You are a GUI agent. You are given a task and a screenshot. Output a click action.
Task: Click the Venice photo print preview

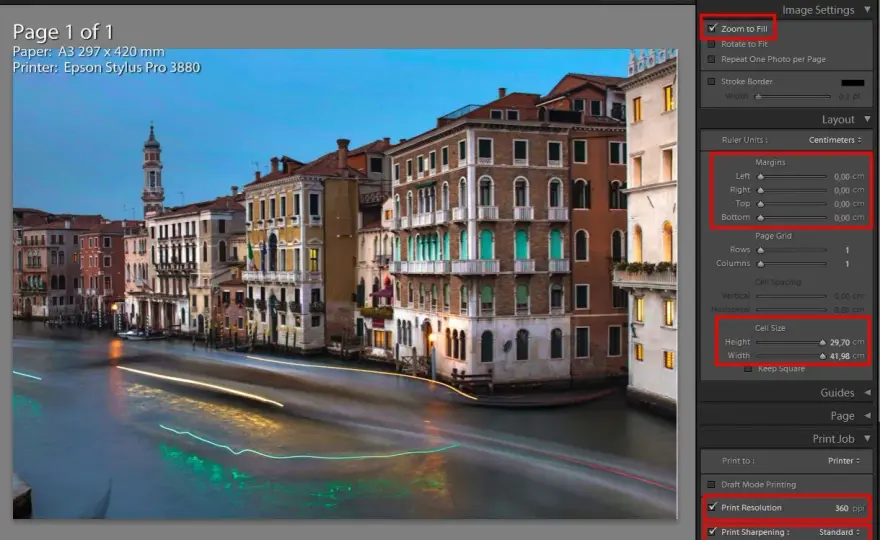click(345, 283)
